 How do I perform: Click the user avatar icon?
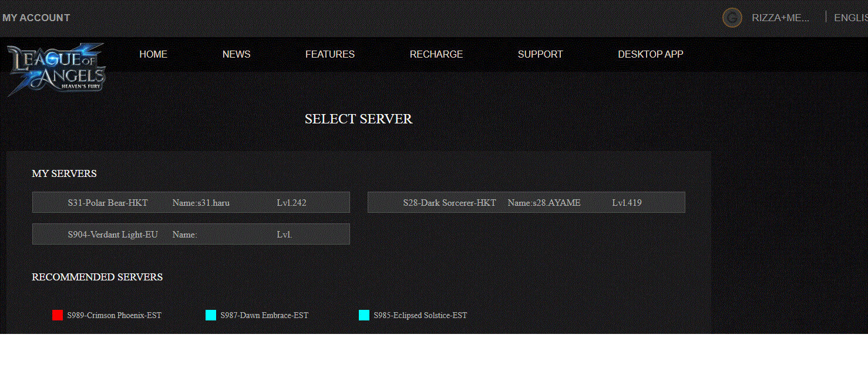click(732, 18)
